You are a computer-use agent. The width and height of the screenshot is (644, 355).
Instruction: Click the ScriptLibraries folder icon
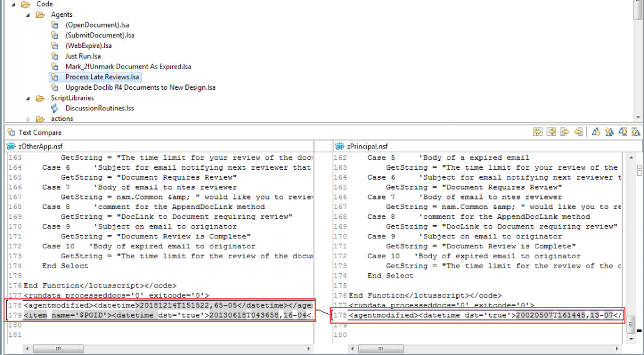[x=40, y=98]
